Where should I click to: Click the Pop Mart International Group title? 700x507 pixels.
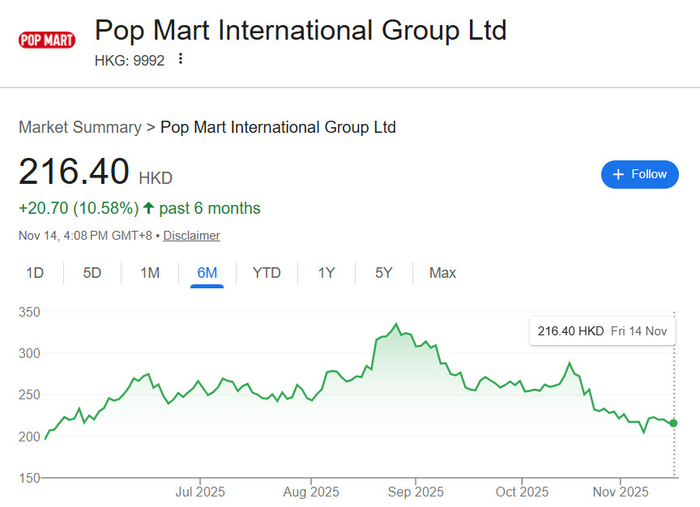pyautogui.click(x=300, y=30)
